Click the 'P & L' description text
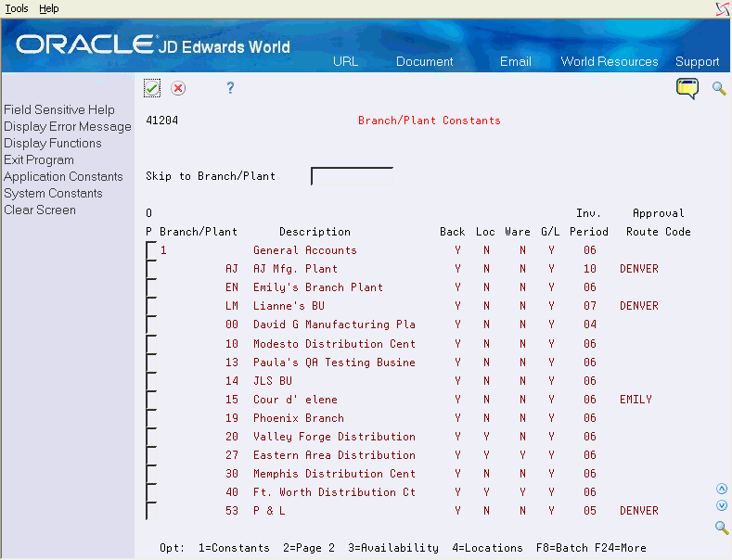732x560 pixels. pyautogui.click(x=269, y=511)
